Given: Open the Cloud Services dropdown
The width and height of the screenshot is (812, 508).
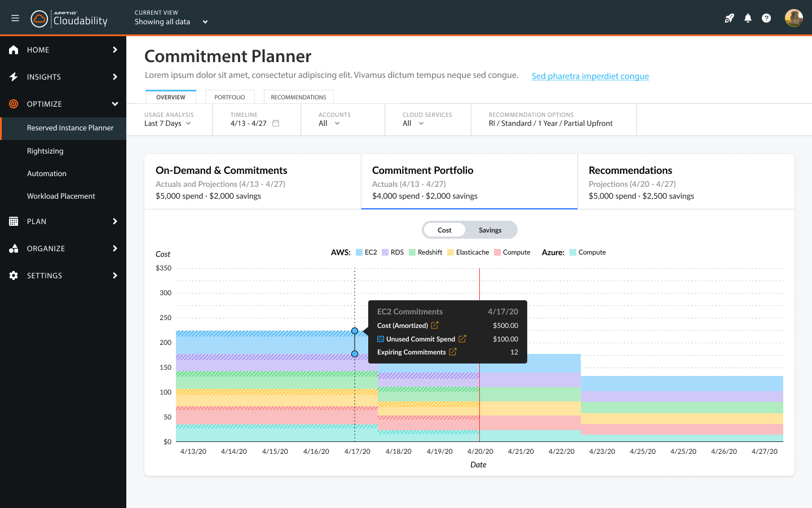Looking at the screenshot, I should pyautogui.click(x=413, y=124).
